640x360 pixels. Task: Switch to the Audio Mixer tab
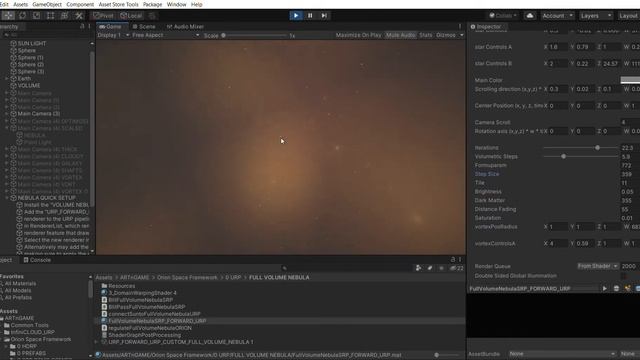[185, 27]
